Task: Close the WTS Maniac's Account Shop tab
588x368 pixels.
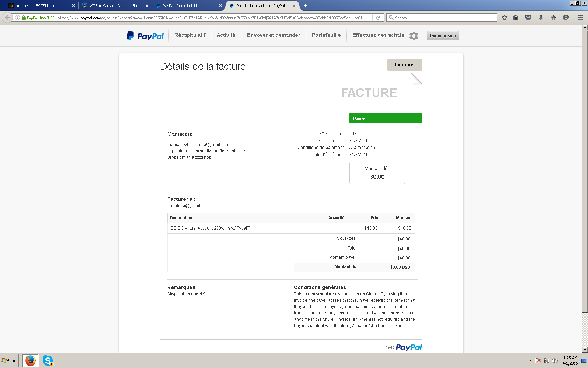Action: (147, 6)
